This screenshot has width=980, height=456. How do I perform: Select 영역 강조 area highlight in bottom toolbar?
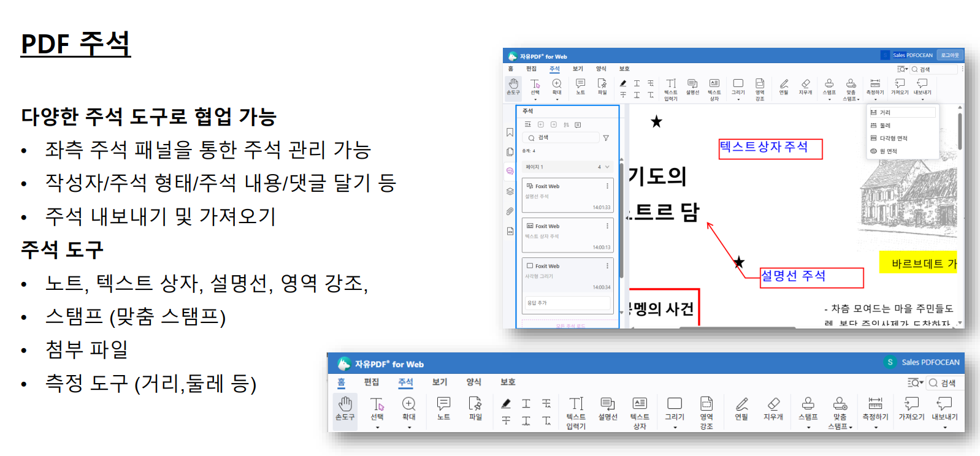point(706,412)
